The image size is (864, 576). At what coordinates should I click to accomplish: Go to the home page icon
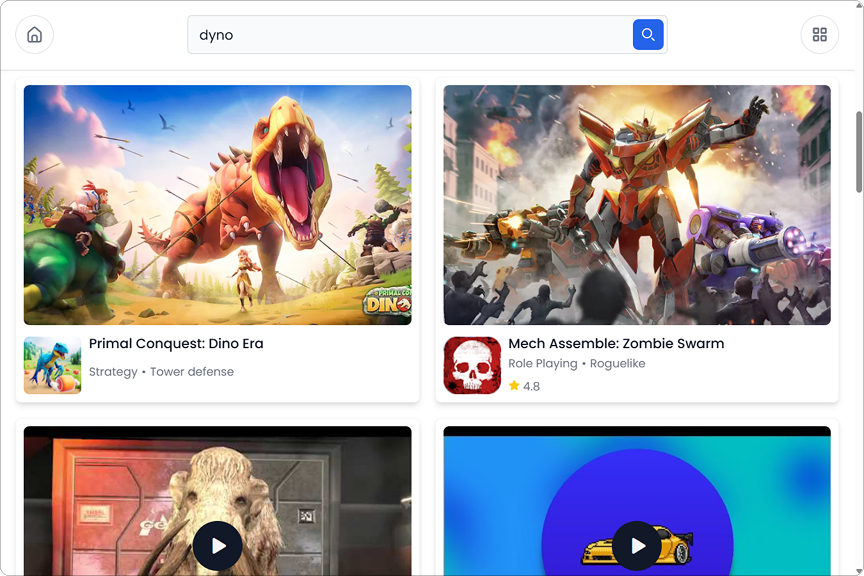click(34, 35)
